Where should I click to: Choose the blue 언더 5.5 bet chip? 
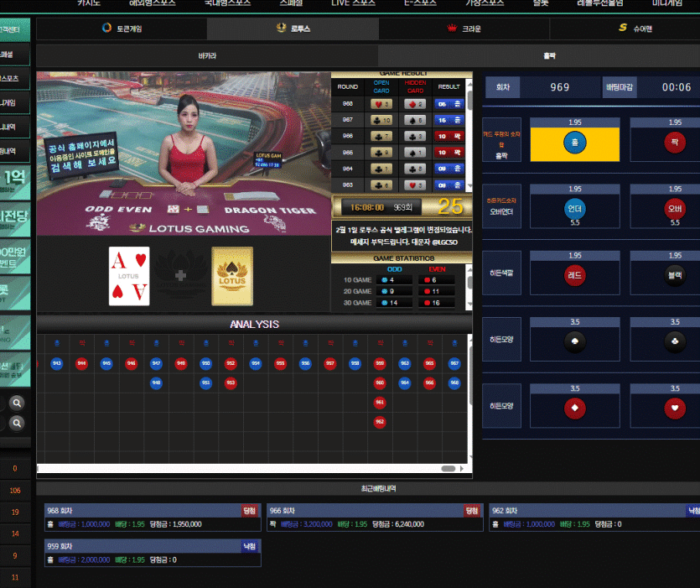(x=574, y=209)
